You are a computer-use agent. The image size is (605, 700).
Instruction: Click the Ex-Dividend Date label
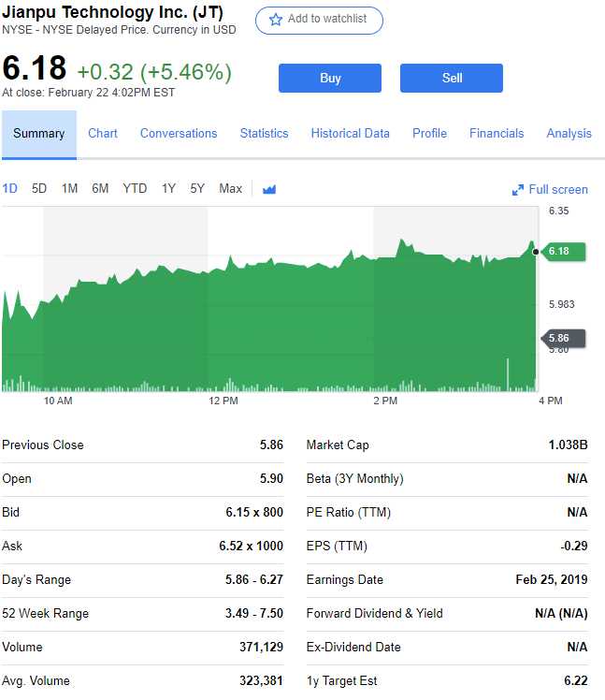(353, 648)
